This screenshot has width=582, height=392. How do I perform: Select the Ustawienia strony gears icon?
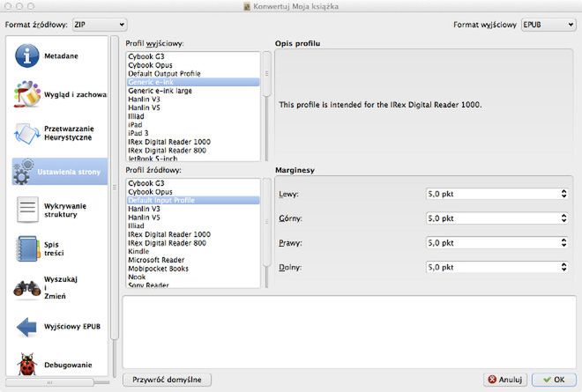[23, 172]
